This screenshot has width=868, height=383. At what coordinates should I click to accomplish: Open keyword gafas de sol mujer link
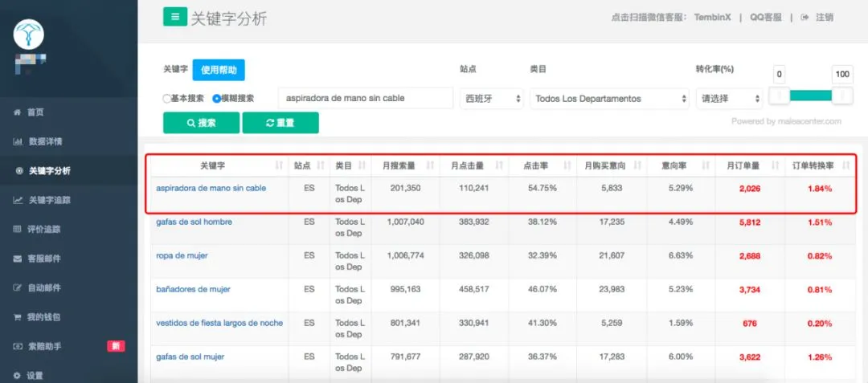click(190, 357)
